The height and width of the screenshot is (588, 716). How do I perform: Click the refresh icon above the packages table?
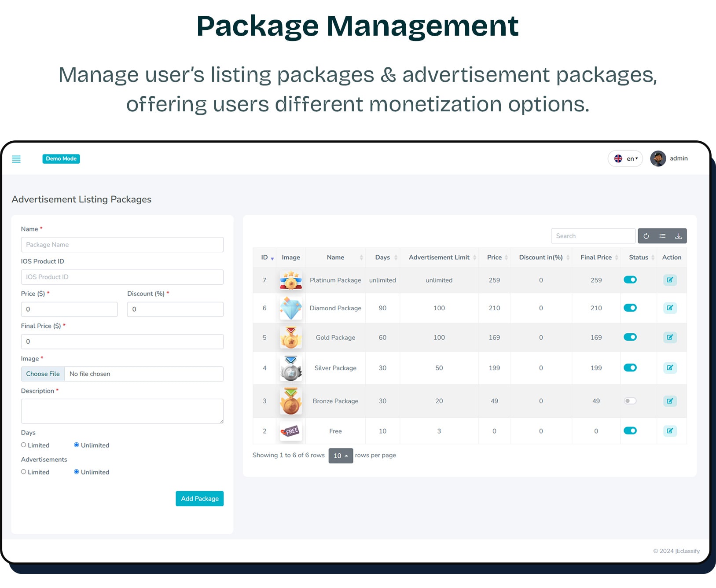point(646,236)
